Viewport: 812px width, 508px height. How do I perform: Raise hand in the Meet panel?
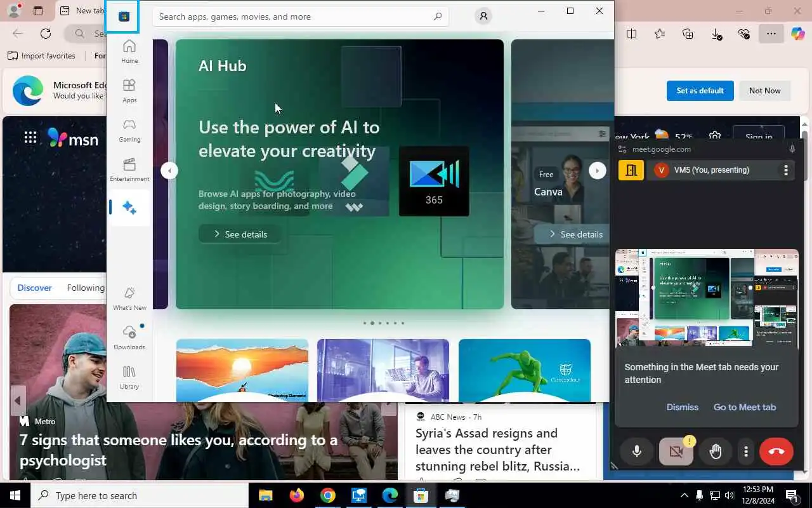716,451
